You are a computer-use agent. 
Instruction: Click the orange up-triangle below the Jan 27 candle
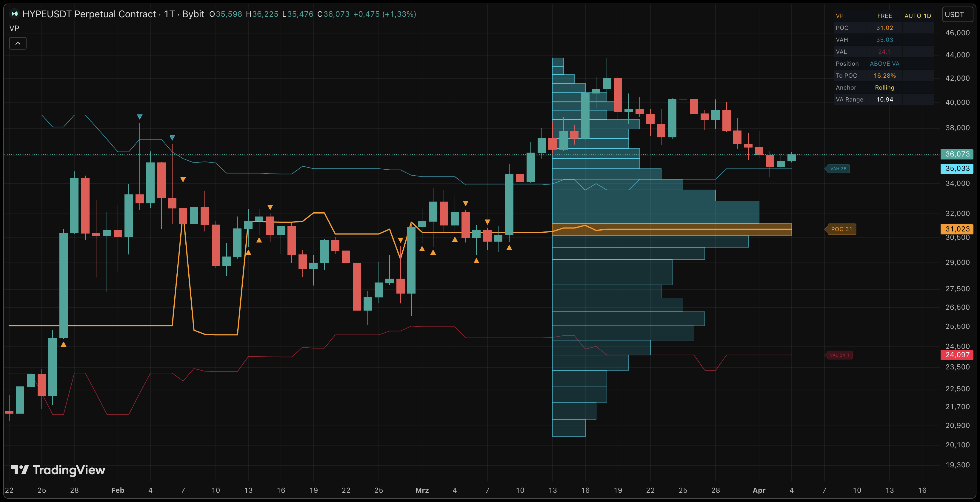click(64, 344)
